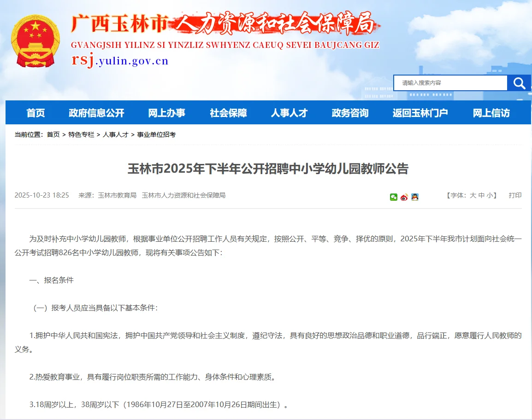The width and height of the screenshot is (532, 420).
Task: Navigate to 网上办事 section
Action: pyautogui.click(x=166, y=112)
